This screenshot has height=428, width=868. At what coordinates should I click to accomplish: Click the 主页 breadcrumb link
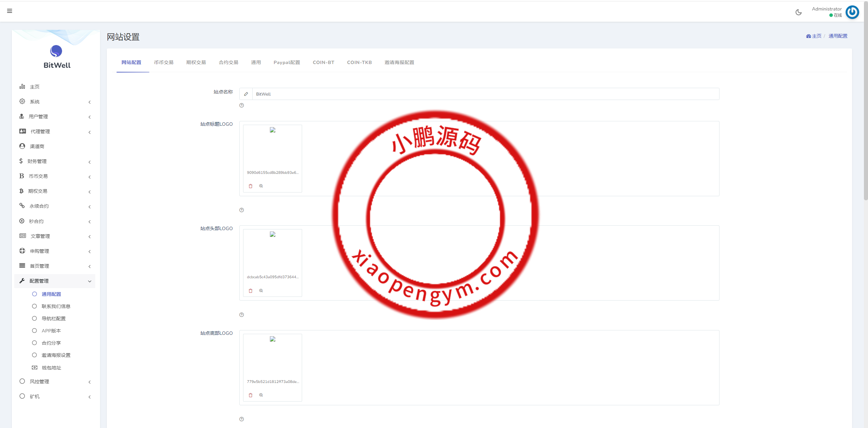point(816,36)
